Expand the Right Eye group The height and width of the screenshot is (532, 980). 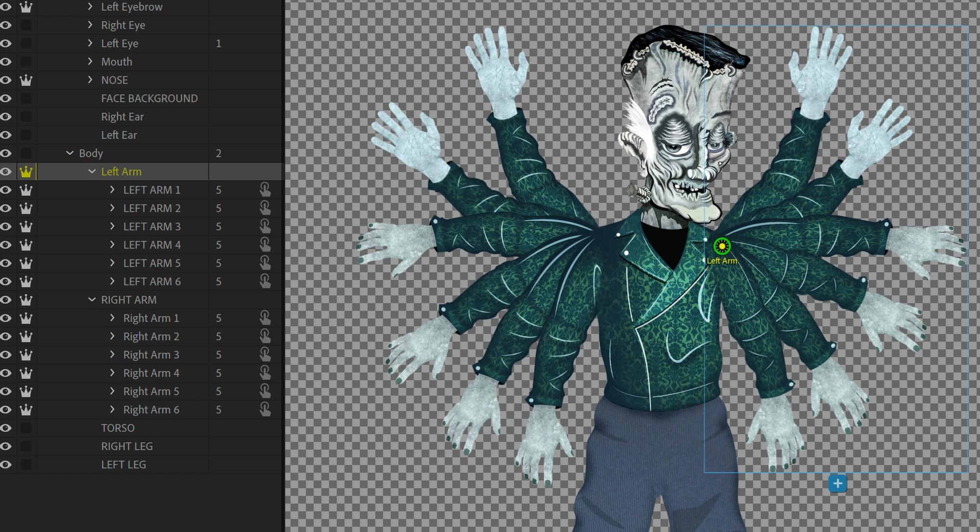click(90, 25)
